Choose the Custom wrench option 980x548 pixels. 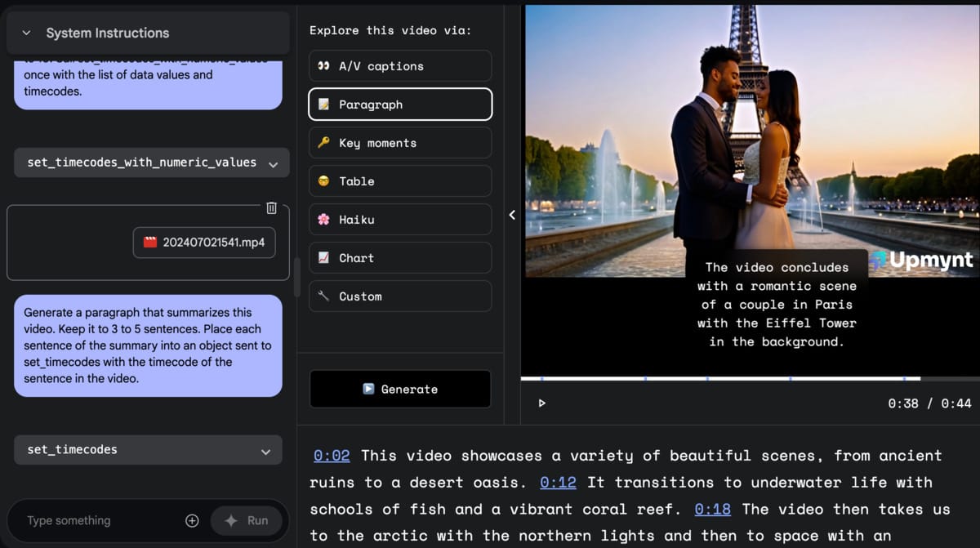[400, 296]
